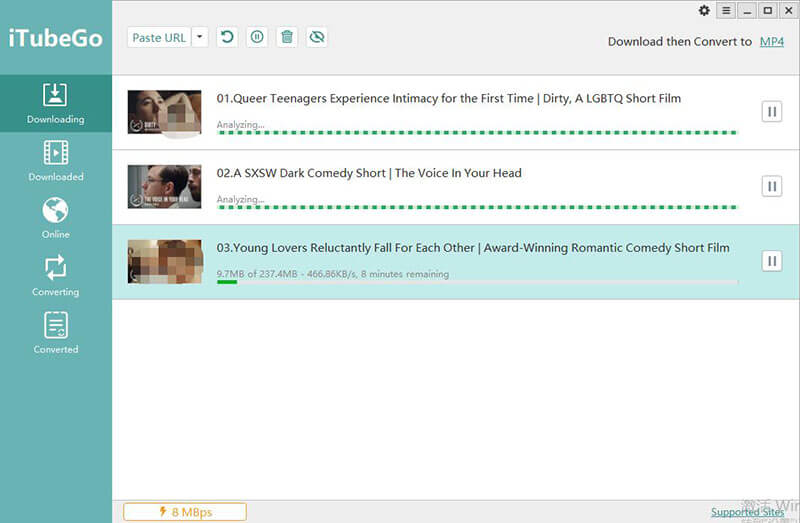Click thumbnail of Queer Teenagers video
This screenshot has height=523, width=800.
click(x=164, y=112)
